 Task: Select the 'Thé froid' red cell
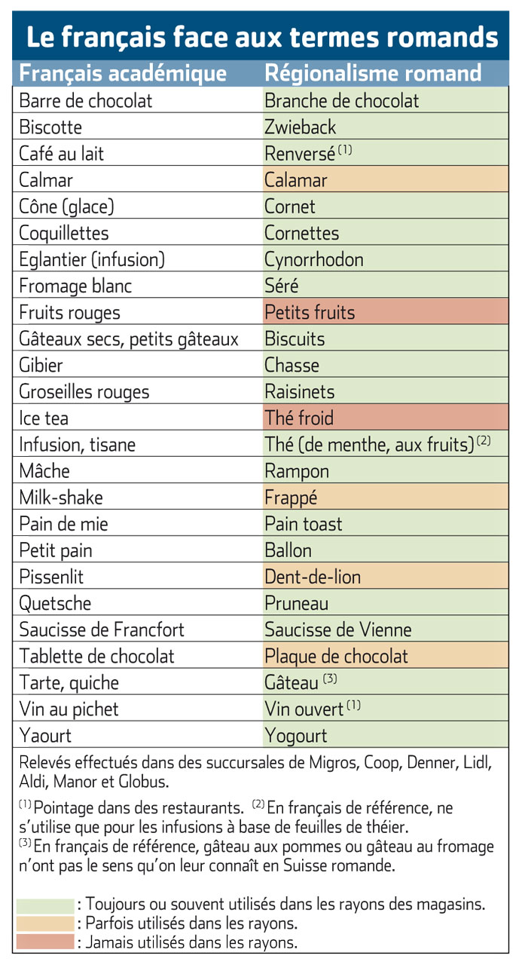coord(384,418)
